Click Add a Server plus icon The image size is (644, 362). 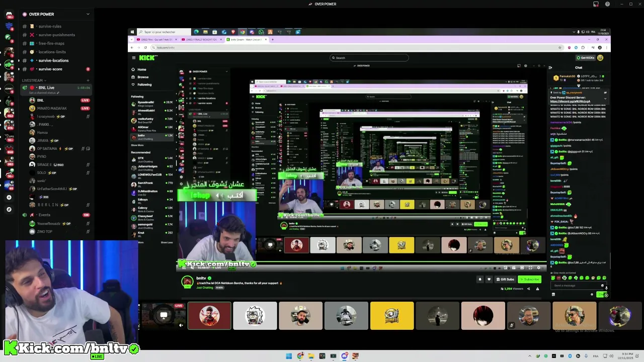point(9,198)
